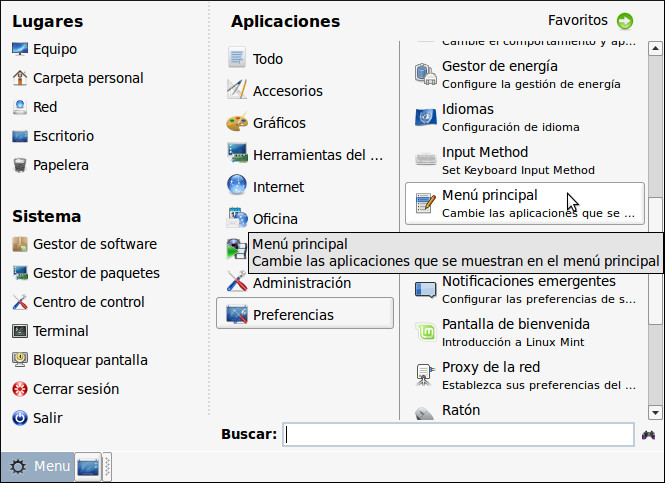Open the Terminal launcher icon
665x483 pixels.
(x=20, y=331)
